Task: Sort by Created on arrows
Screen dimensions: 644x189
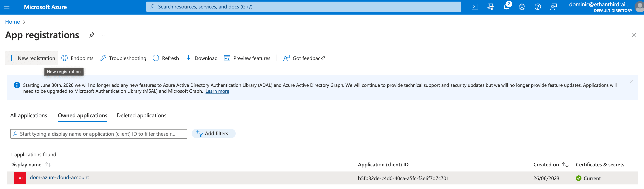Action: pos(565,164)
